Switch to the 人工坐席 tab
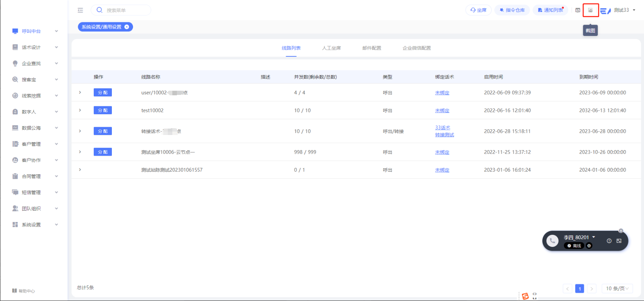Image resolution: width=644 pixels, height=301 pixels. coord(331,48)
